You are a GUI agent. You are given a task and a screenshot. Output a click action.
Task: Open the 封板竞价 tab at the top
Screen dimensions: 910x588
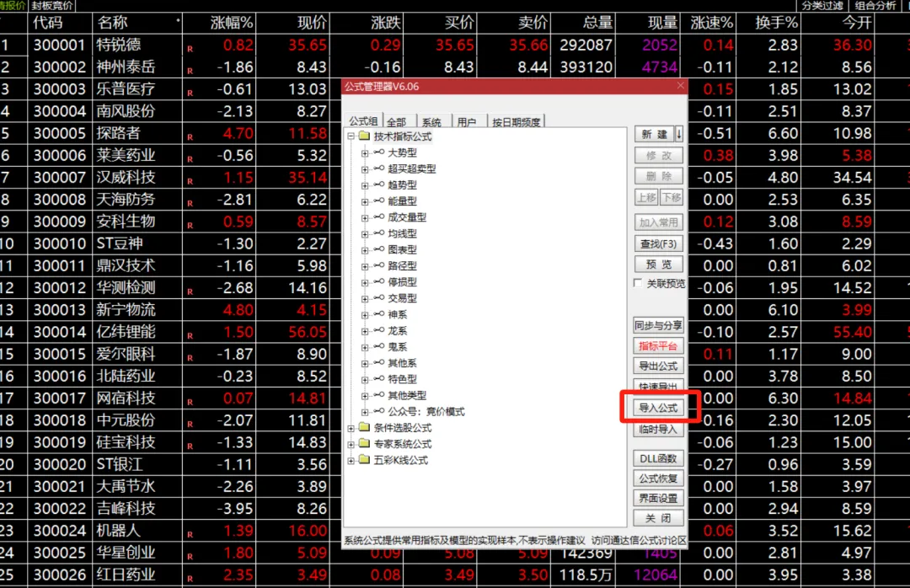coord(52,6)
